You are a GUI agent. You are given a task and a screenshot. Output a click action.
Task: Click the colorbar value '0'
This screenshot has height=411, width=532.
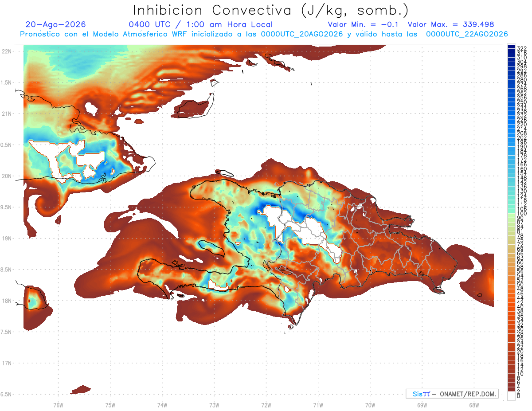(519, 397)
